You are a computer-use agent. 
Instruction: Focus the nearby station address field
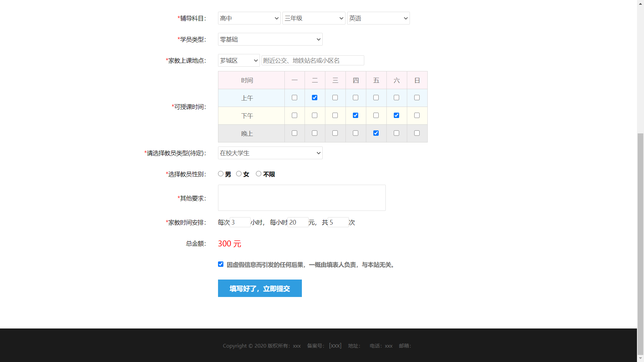tap(313, 60)
